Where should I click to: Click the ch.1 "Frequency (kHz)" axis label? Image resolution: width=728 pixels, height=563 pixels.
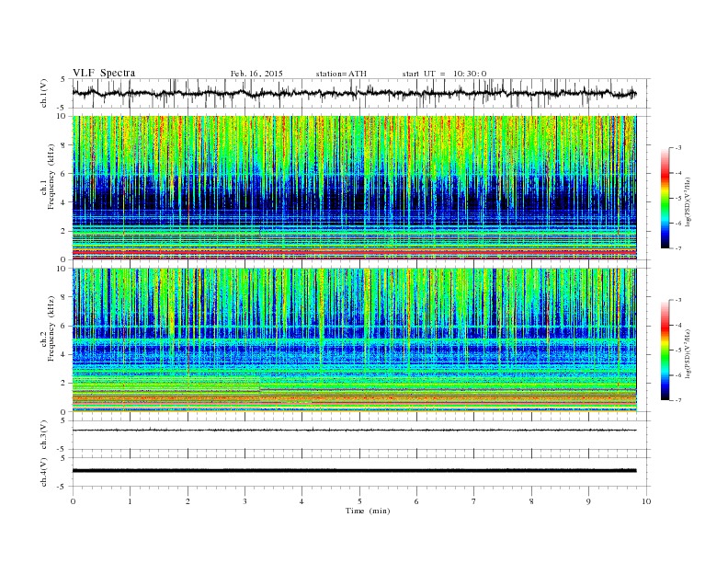50,177
